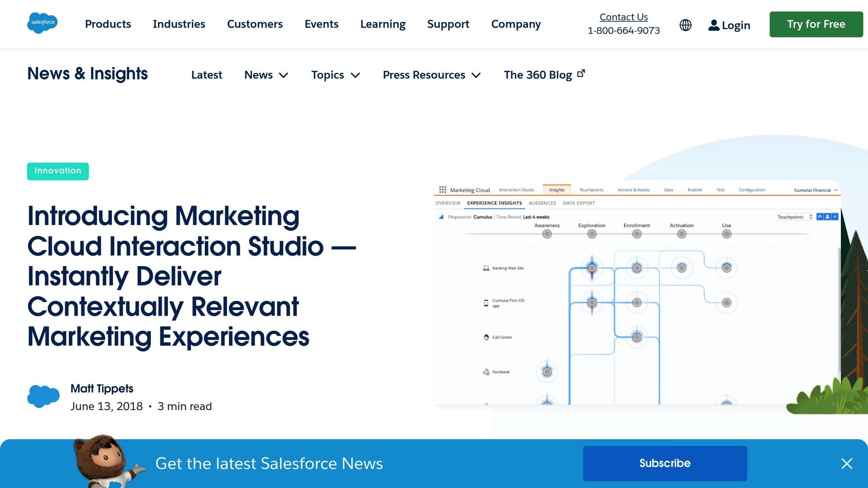Open the Products menu

pos(108,24)
